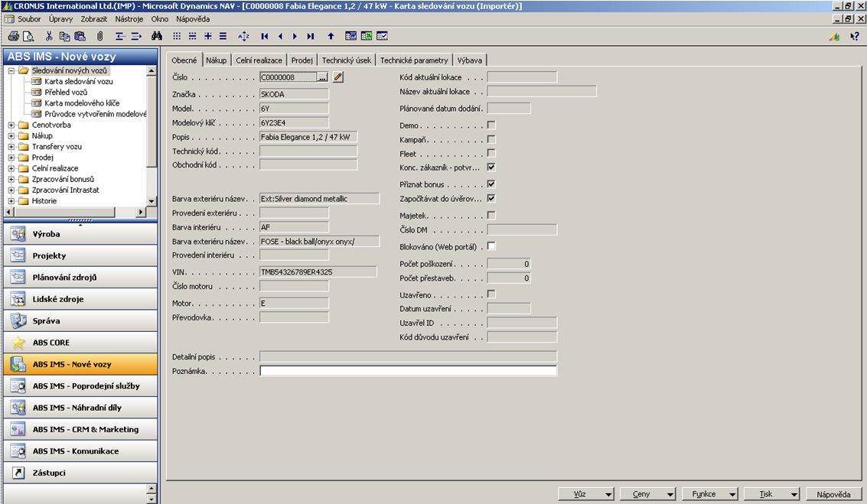Viewport: 867px width, 504px height.
Task: Click the checkmark table toolbar icon
Action: coord(382,37)
